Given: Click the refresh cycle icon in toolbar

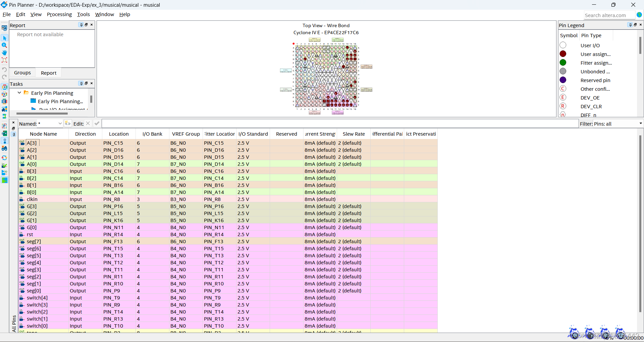Looking at the screenshot, I should (x=4, y=158).
